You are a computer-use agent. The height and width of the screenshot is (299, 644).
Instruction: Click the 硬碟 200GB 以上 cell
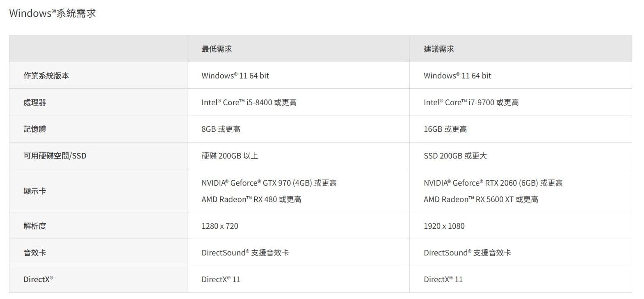click(230, 156)
